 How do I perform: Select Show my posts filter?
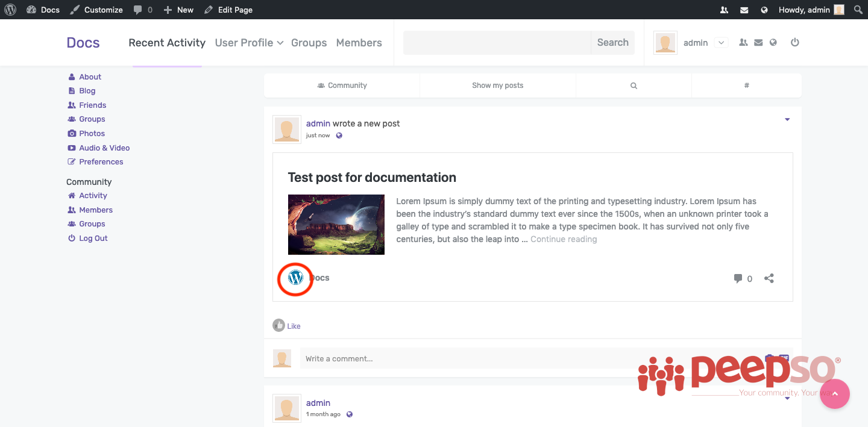click(498, 86)
